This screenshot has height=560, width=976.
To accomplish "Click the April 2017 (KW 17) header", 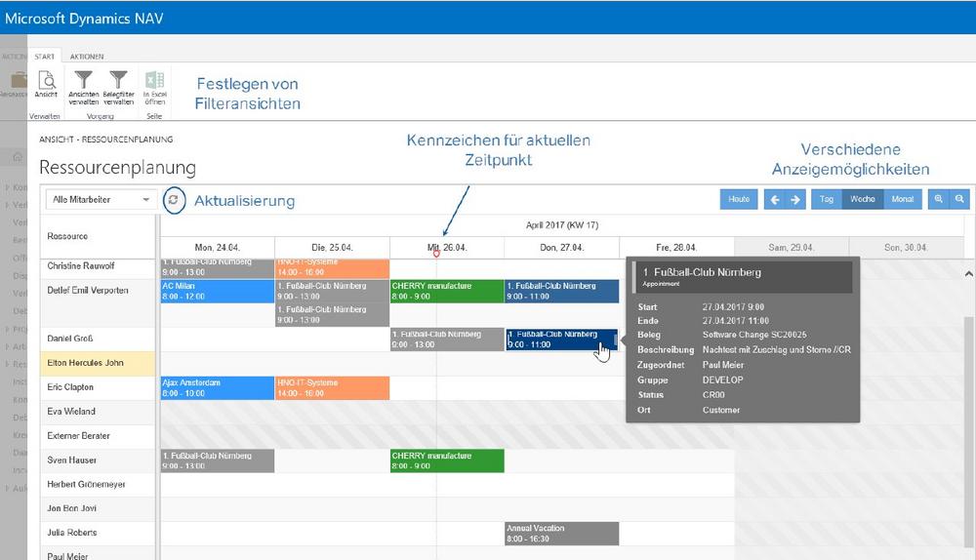I will 562,225.
